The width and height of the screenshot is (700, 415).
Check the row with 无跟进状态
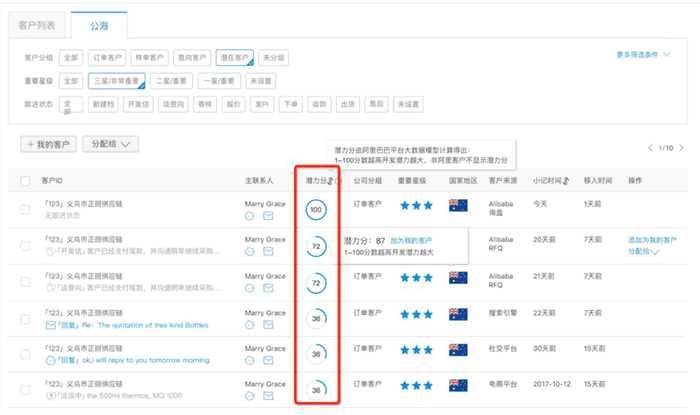click(x=25, y=210)
